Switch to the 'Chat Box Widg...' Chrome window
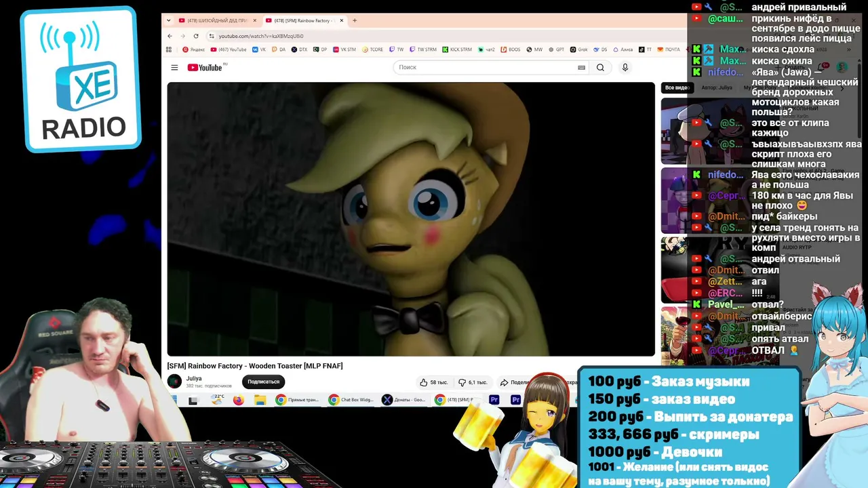The width and height of the screenshot is (868, 488). (x=351, y=401)
